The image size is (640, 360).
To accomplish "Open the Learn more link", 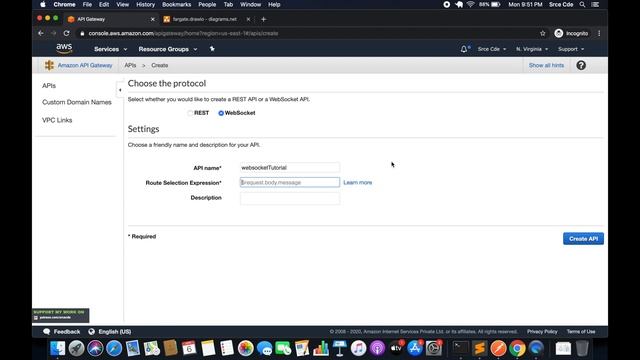I will 358,182.
